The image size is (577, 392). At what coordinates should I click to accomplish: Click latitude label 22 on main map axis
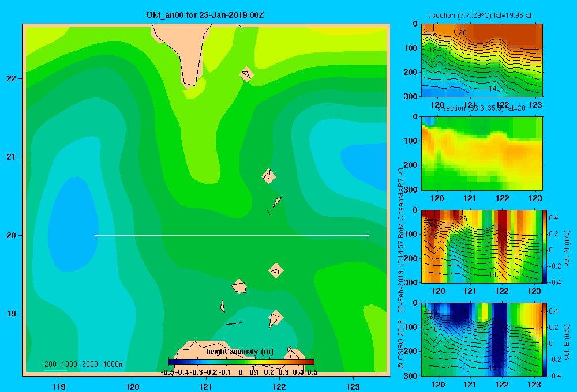12,78
